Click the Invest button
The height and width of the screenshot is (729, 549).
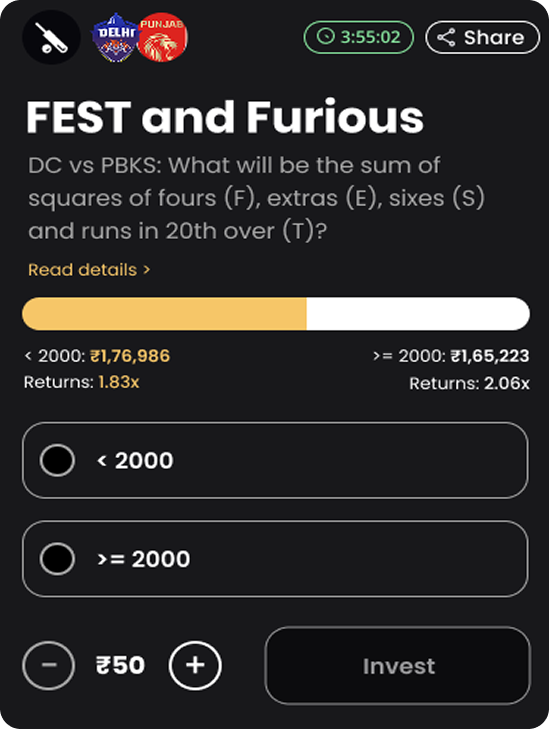pos(398,666)
